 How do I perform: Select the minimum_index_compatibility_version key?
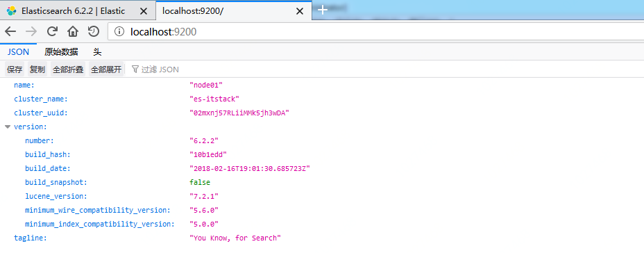(99, 225)
